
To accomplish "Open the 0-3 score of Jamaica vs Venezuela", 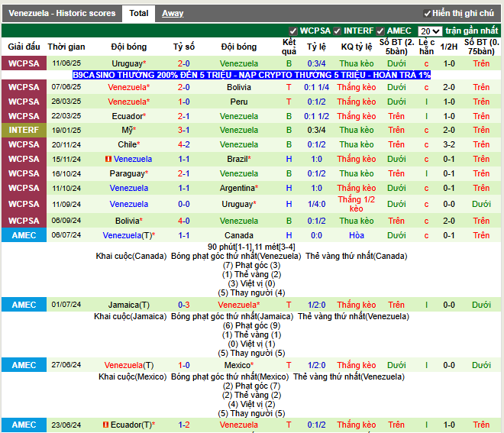I will (x=184, y=305).
